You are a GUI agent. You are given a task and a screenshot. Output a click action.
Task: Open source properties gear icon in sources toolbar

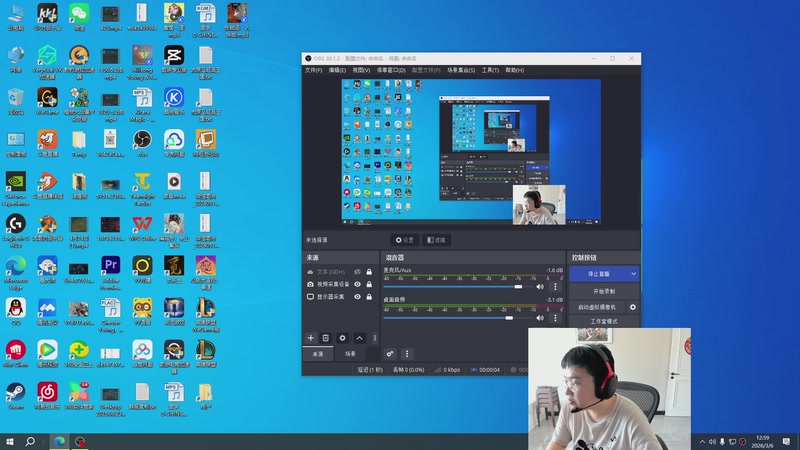(x=342, y=338)
